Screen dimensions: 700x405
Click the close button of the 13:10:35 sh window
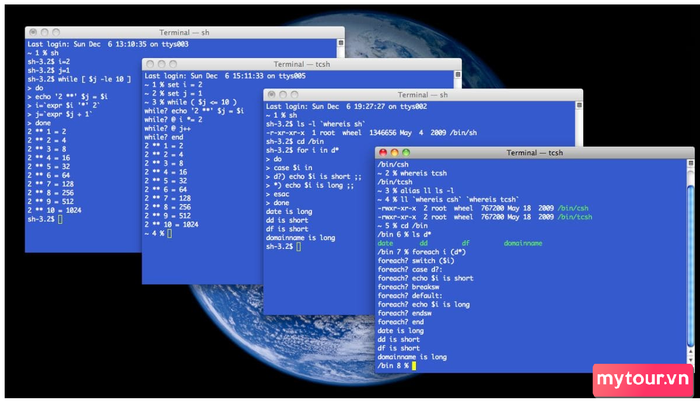(33, 32)
